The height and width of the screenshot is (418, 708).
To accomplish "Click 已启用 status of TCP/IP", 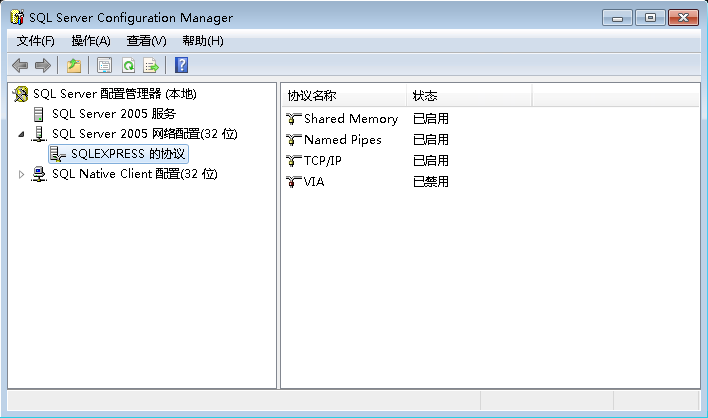I will [431, 161].
